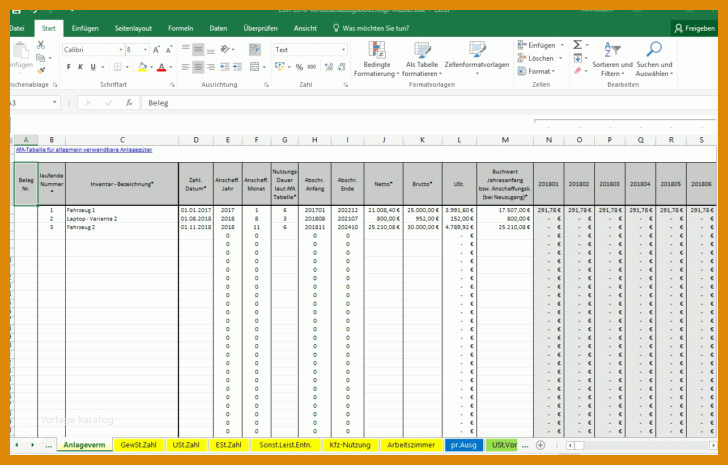Viewport: 728px width, 465px height.
Task: Align text to top of cell
Action: (185, 49)
